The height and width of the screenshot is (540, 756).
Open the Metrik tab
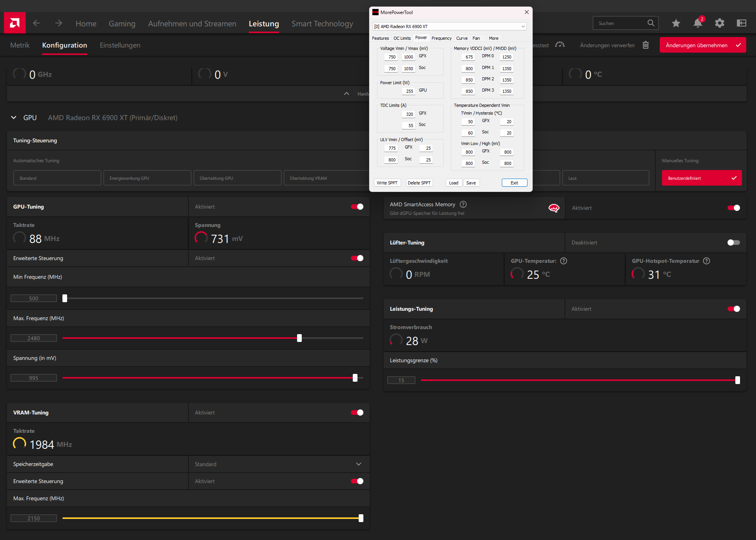point(20,45)
